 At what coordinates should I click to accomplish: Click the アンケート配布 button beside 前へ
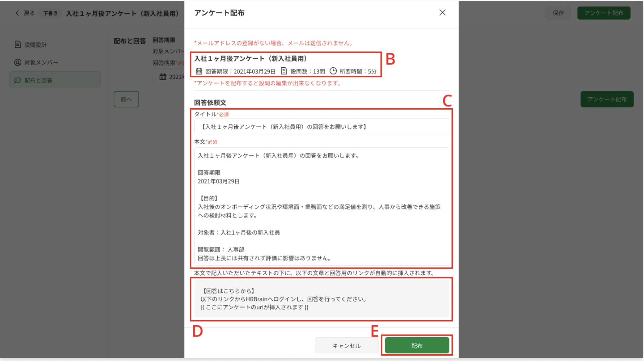click(x=607, y=99)
